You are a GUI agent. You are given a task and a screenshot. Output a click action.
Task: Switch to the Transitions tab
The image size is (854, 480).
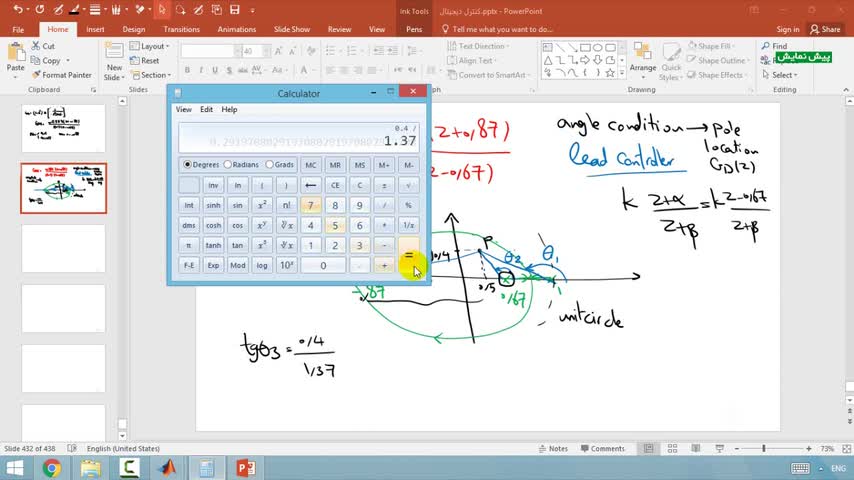(181, 29)
